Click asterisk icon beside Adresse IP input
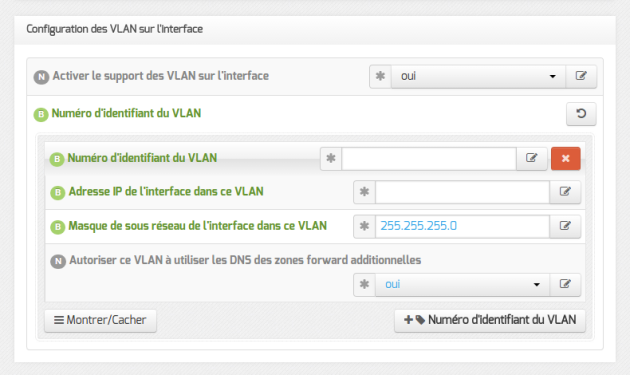Viewport: 630px width, 375px height. (364, 192)
